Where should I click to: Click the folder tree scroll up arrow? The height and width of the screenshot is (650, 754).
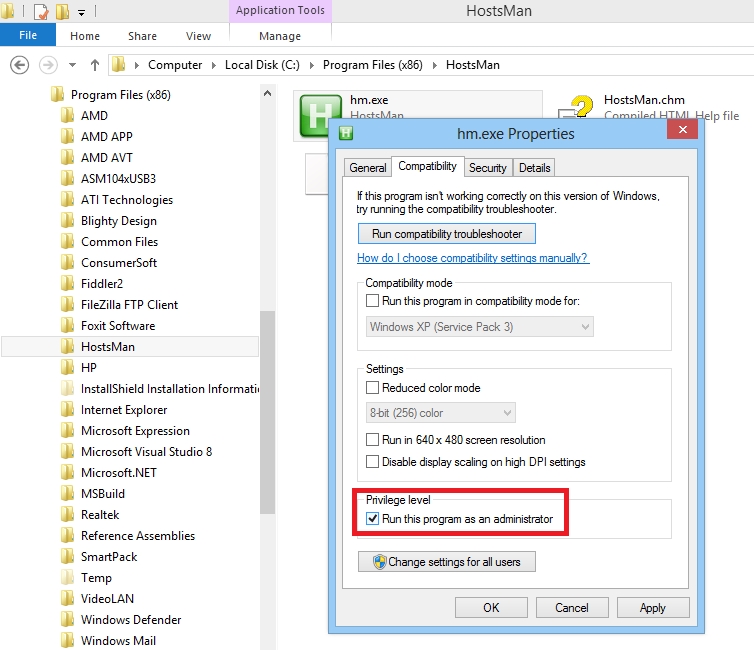coord(267,93)
